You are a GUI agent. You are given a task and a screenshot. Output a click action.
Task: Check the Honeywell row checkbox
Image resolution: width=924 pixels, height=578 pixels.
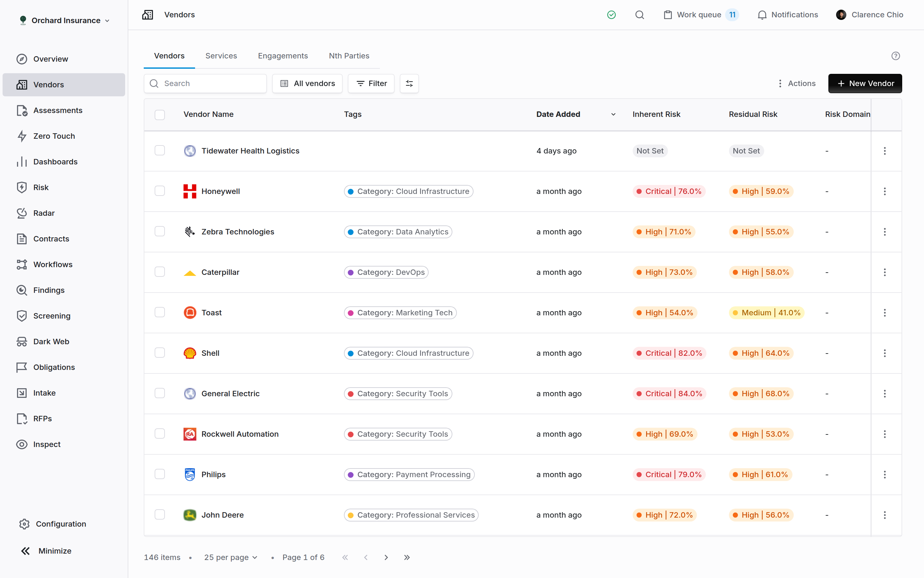(159, 191)
